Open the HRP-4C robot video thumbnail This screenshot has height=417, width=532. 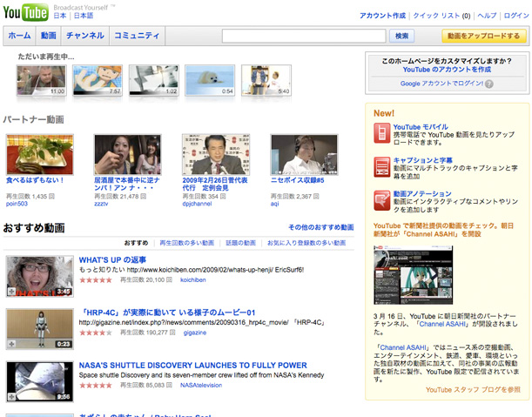pyautogui.click(x=40, y=329)
